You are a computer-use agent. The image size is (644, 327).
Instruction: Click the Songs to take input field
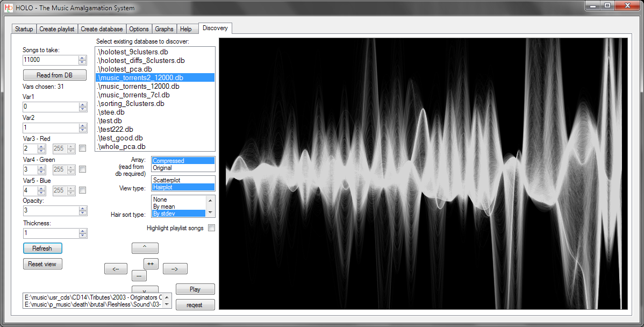50,60
